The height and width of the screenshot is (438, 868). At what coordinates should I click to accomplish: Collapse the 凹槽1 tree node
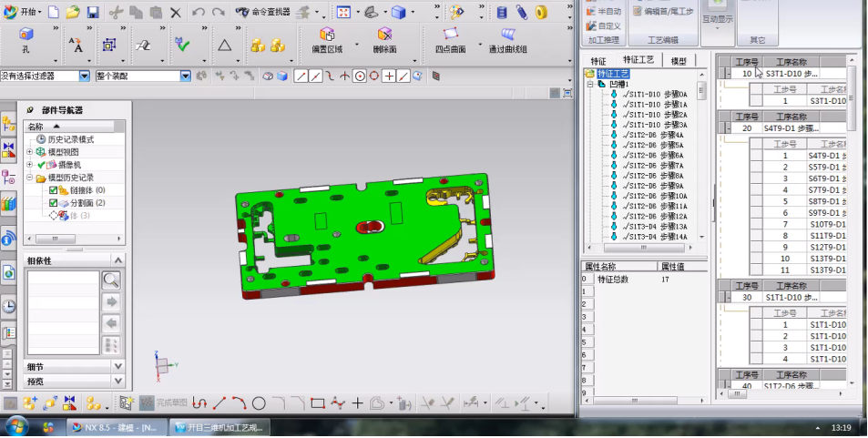coord(590,84)
